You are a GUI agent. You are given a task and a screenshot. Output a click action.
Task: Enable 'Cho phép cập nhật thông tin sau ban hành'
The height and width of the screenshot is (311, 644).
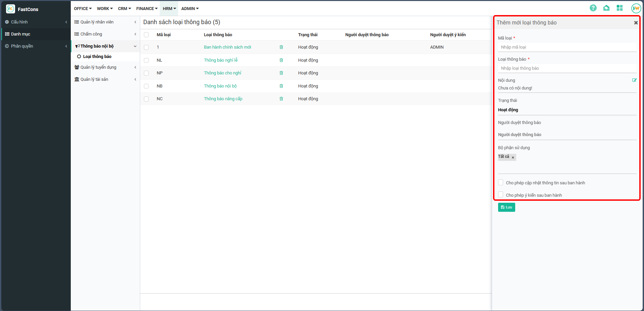tap(501, 183)
